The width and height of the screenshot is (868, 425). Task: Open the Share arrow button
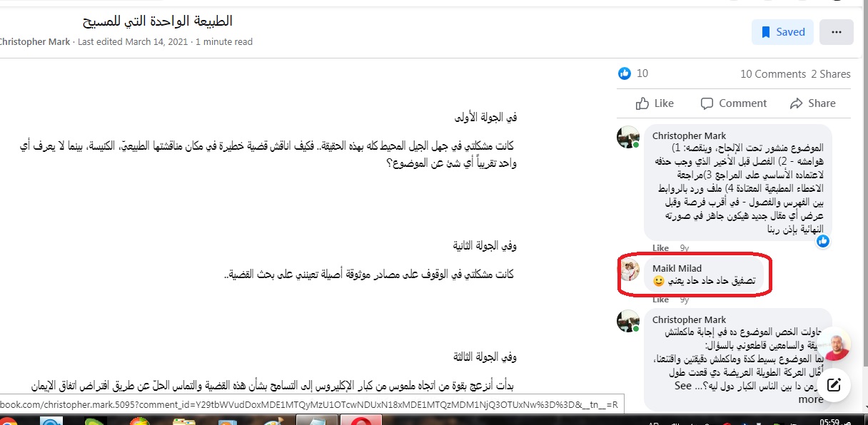pyautogui.click(x=812, y=103)
